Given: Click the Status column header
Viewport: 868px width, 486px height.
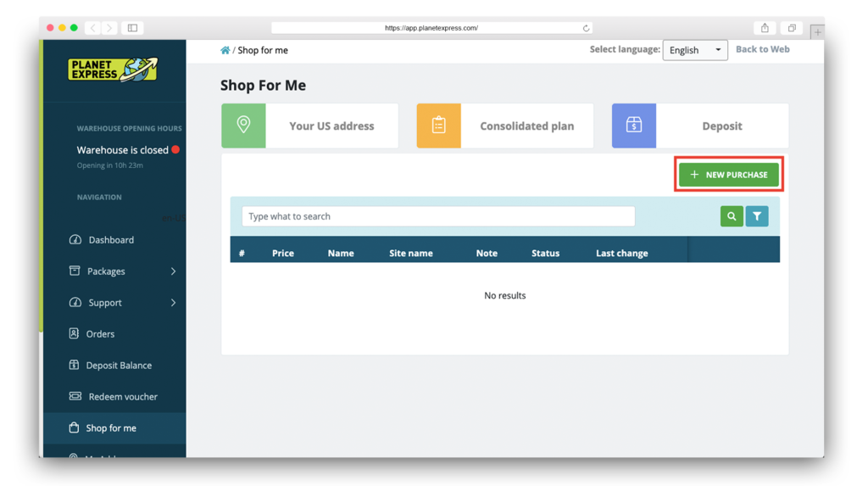Looking at the screenshot, I should click(545, 254).
